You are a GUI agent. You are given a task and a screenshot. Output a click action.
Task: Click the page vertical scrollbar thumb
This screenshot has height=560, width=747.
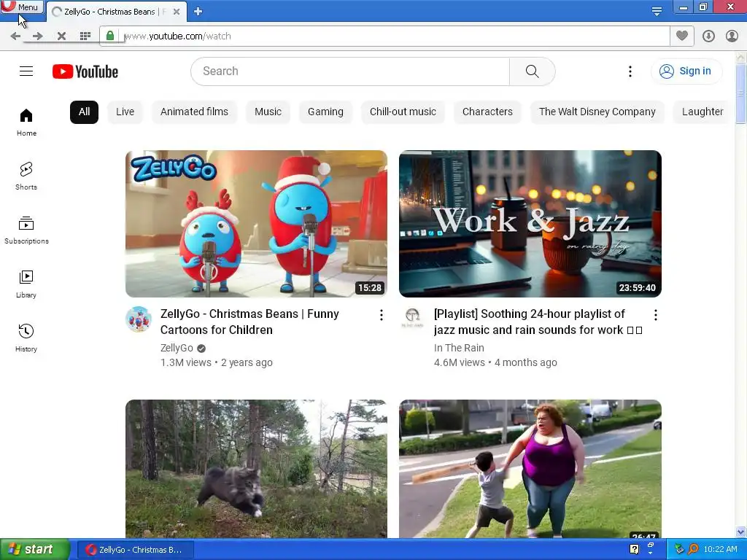741,93
